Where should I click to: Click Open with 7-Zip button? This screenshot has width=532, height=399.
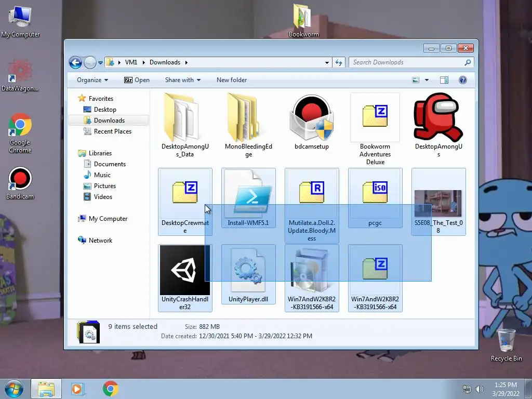137,80
